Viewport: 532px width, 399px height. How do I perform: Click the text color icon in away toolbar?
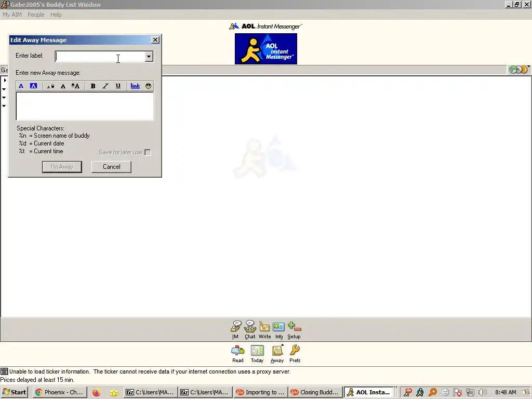click(21, 86)
